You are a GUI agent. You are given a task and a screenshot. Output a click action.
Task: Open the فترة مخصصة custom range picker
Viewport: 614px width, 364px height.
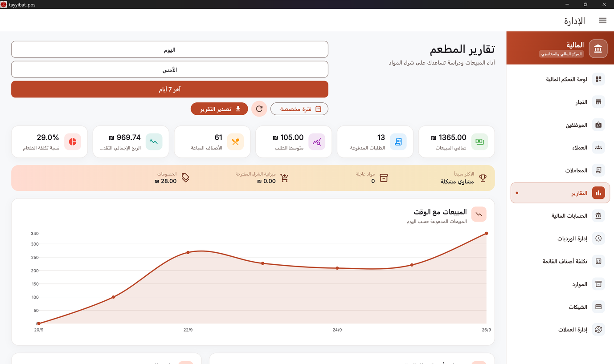[x=299, y=109]
